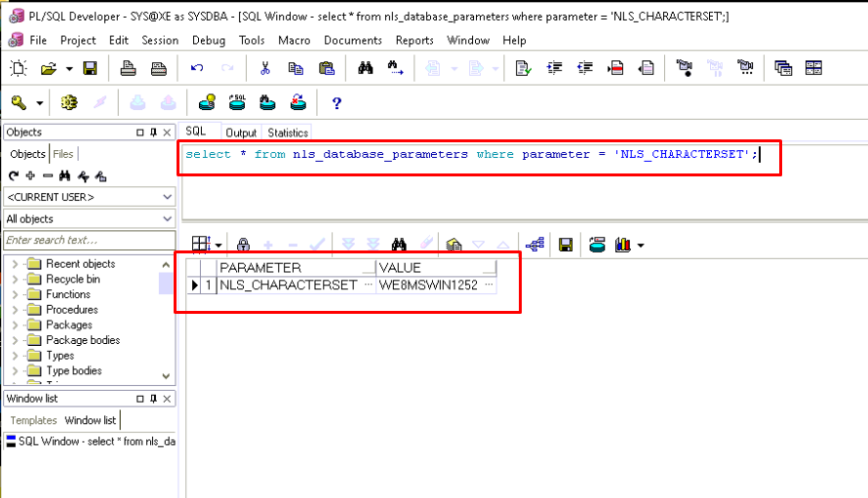Click the first Print icon
This screenshot has height=498, width=868.
[x=129, y=68]
